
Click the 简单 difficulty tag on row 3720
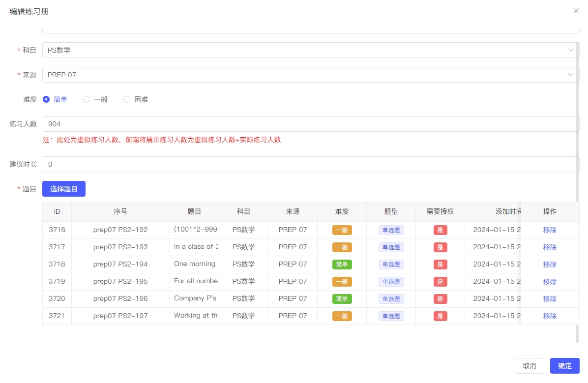pyautogui.click(x=342, y=298)
